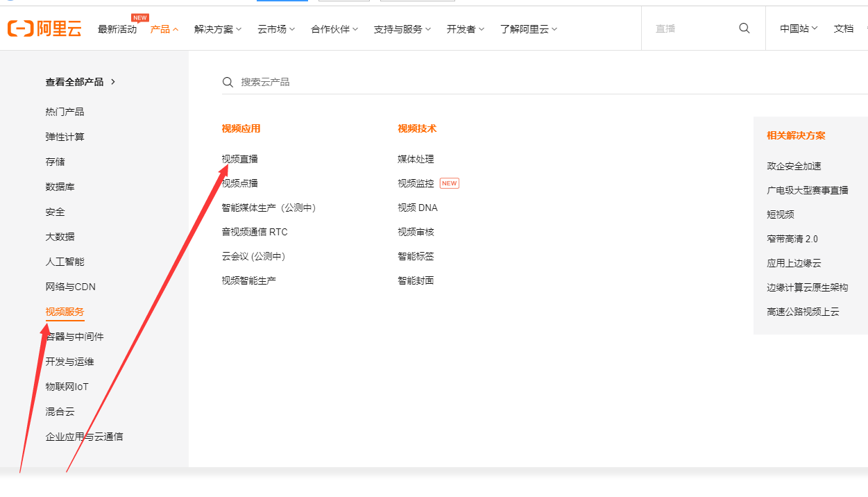868x497 pixels.
Task: Open 窄带高清 2.0 solution
Action: (x=792, y=239)
